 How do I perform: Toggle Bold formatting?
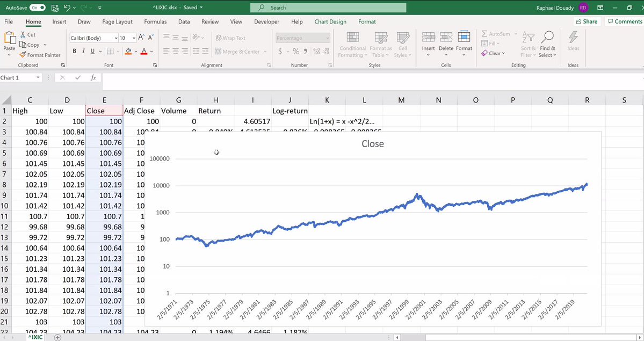point(74,51)
